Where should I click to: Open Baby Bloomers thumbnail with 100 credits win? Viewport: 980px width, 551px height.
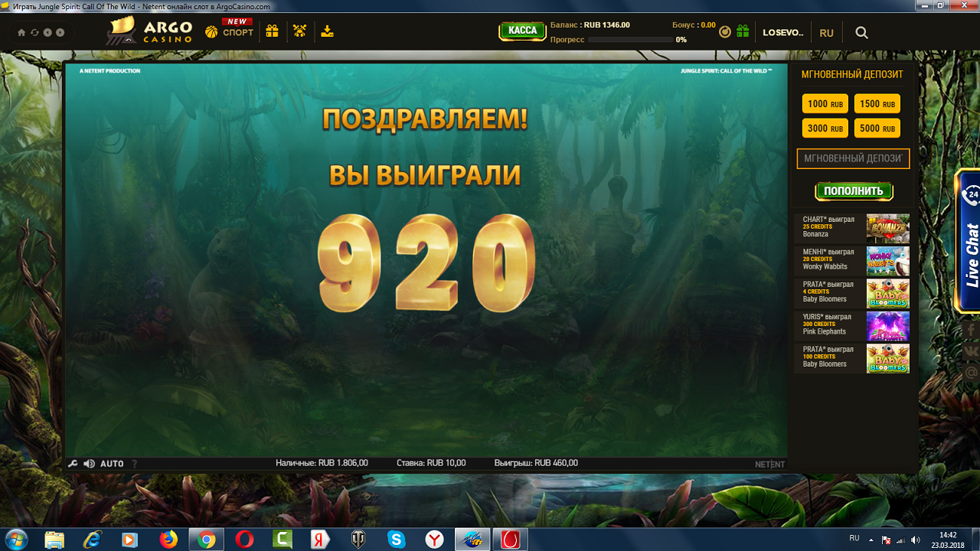pos(887,358)
